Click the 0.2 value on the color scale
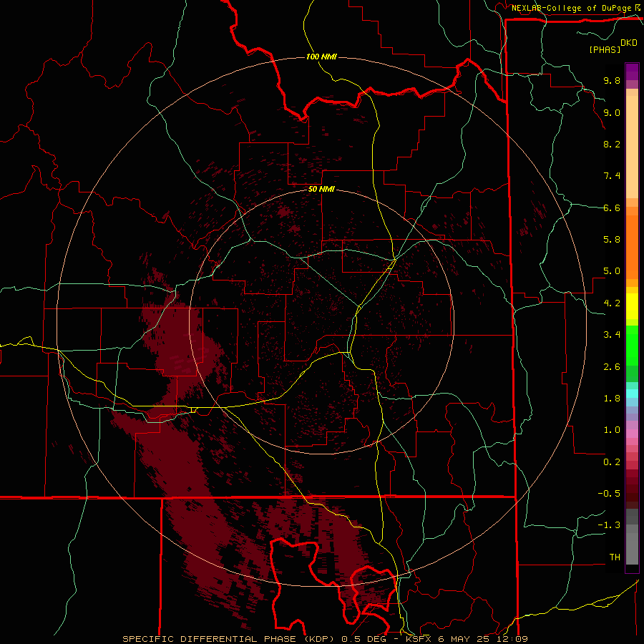This screenshot has height=644, width=644. click(x=612, y=462)
